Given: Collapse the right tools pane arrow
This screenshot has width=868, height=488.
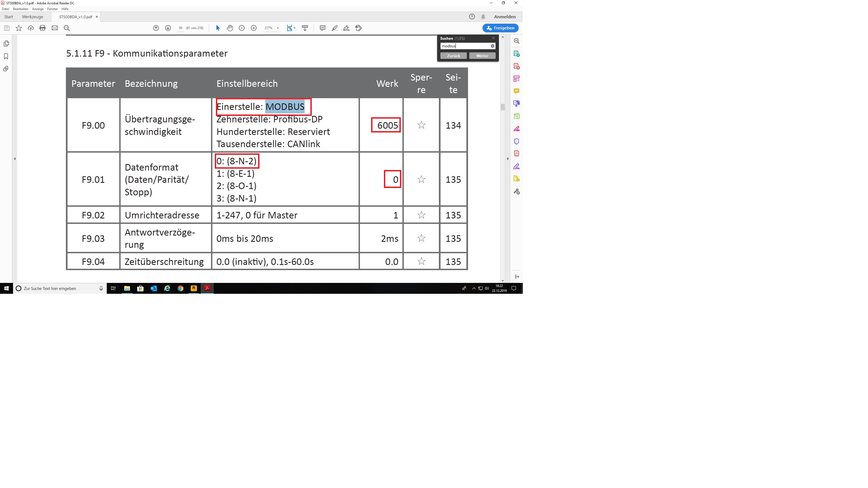Looking at the screenshot, I should (508, 159).
